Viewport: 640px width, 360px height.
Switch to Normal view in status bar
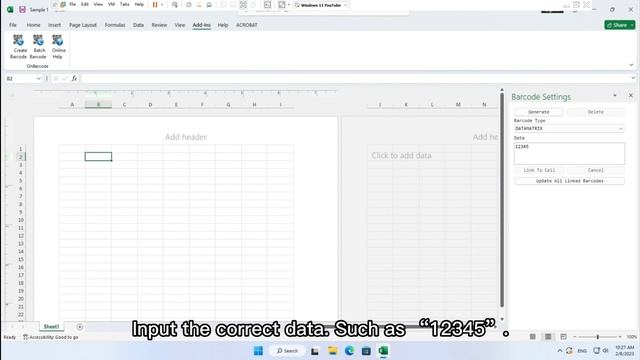(533, 337)
